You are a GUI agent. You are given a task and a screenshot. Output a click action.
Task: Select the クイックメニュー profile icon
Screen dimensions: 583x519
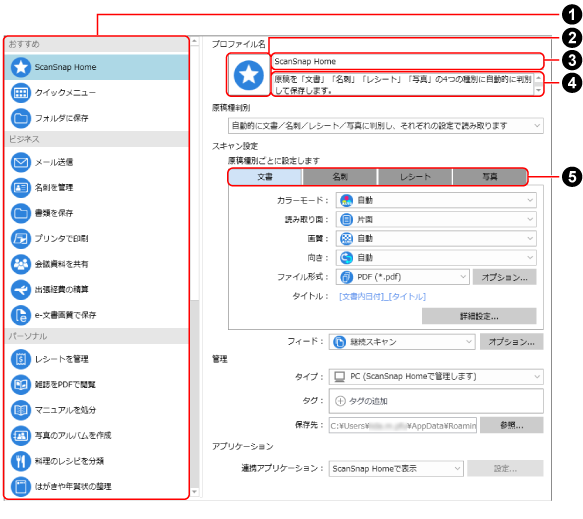point(21,93)
